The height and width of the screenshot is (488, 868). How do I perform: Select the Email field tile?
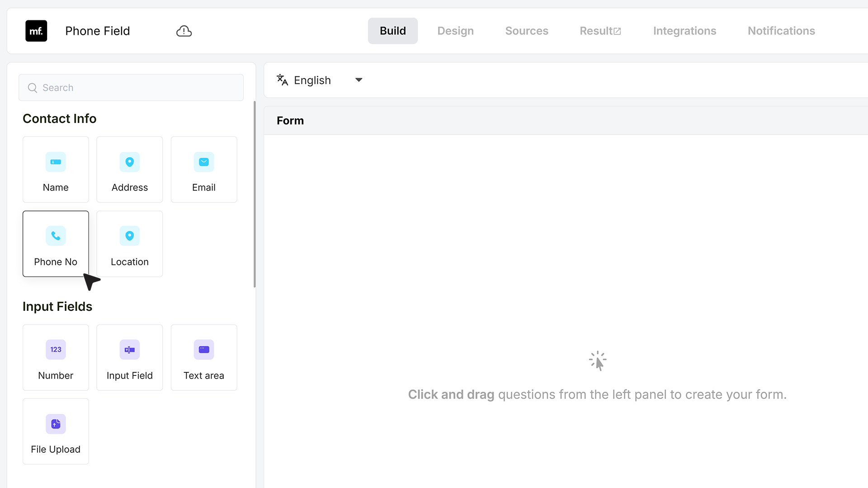click(204, 169)
